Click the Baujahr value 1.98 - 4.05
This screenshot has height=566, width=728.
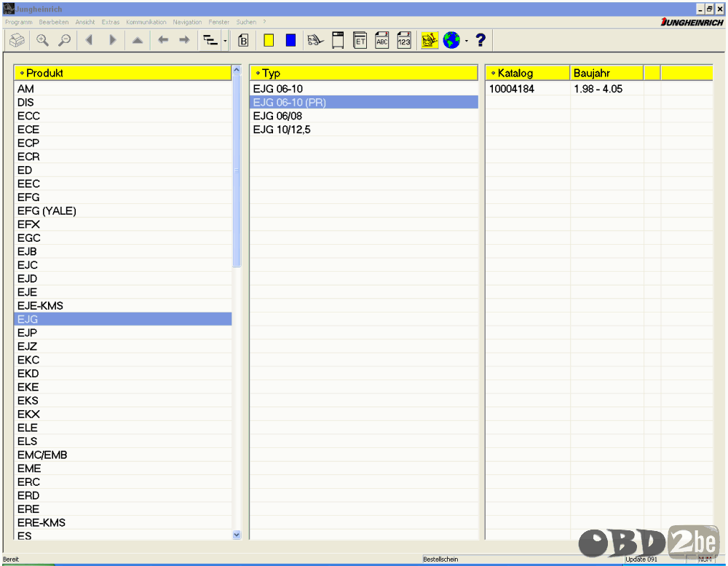tap(598, 89)
